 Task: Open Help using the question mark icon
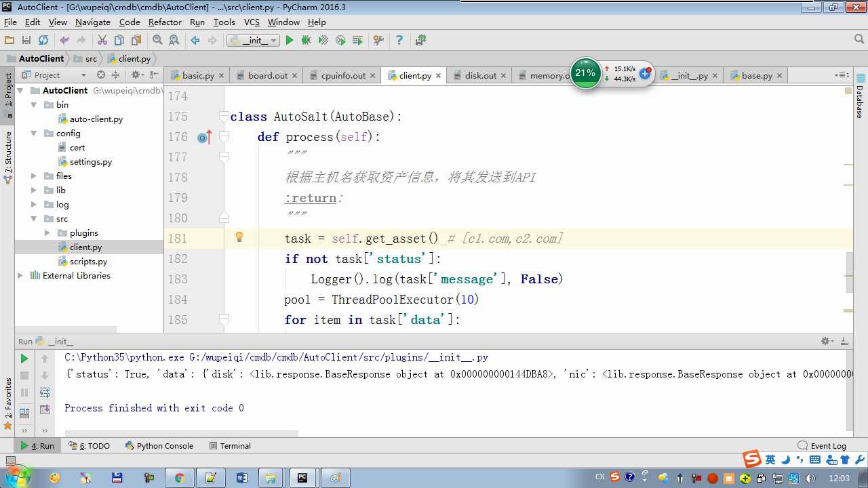[399, 41]
